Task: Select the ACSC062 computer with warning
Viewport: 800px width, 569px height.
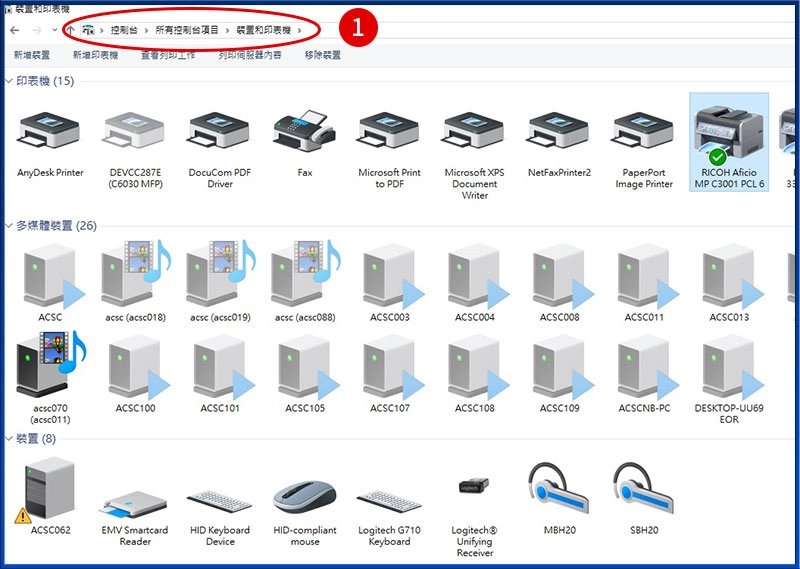Action: click(50, 490)
